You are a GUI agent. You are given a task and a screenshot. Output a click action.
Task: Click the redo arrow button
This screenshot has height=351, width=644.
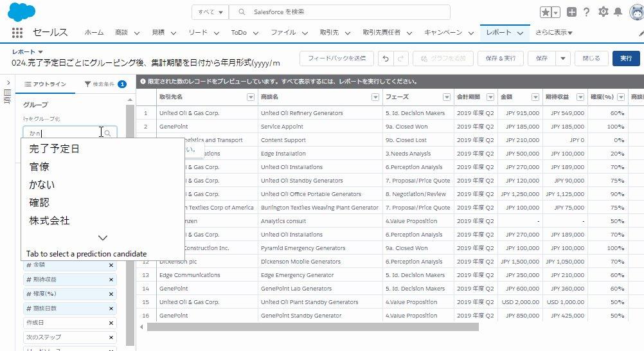tap(400, 59)
